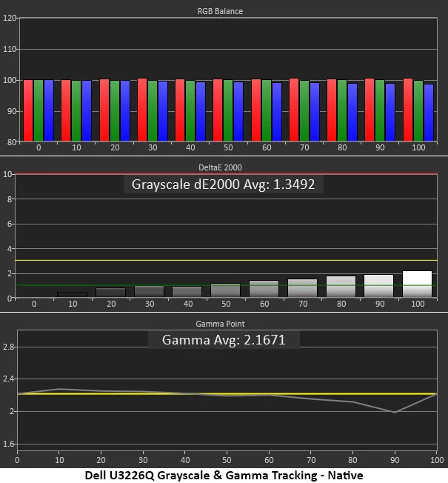
Task: Click the gamma curve dip at 90
Action: pos(395,412)
